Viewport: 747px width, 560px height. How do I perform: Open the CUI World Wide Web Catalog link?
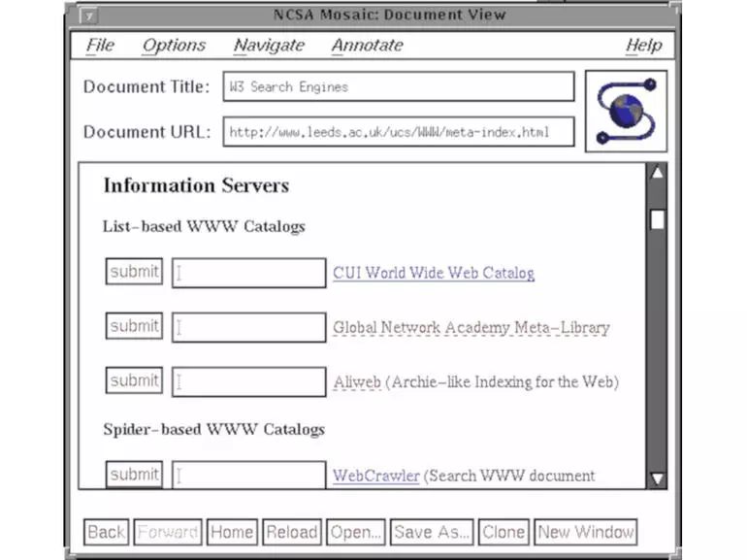(x=434, y=273)
